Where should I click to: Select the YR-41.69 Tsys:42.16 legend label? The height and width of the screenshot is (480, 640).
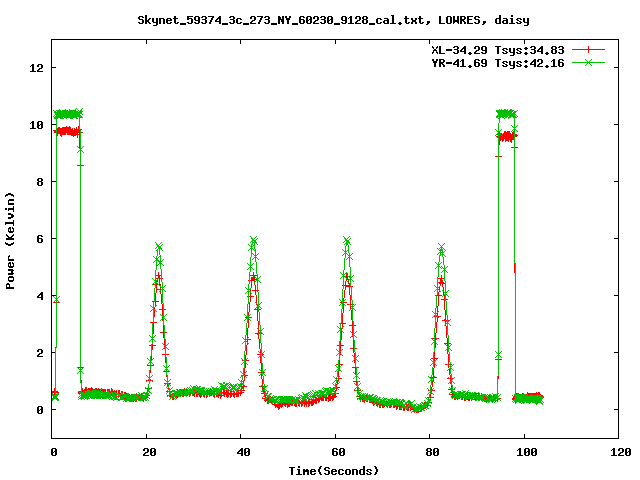point(498,63)
